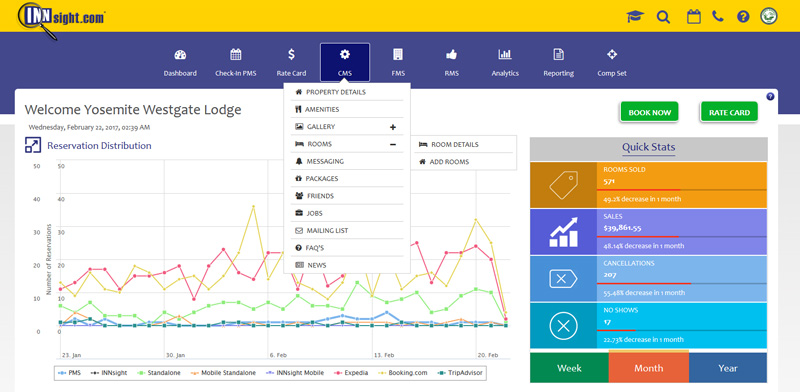Click the Quick Stats heading
800x392 pixels.
[648, 148]
